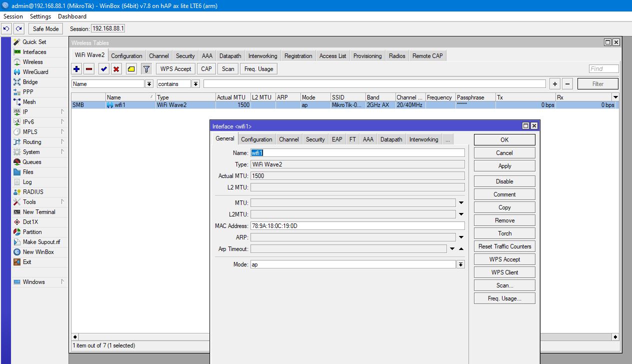Open the Registration tab in Wireless Tables
Image resolution: width=632 pixels, height=364 pixels.
coord(298,55)
